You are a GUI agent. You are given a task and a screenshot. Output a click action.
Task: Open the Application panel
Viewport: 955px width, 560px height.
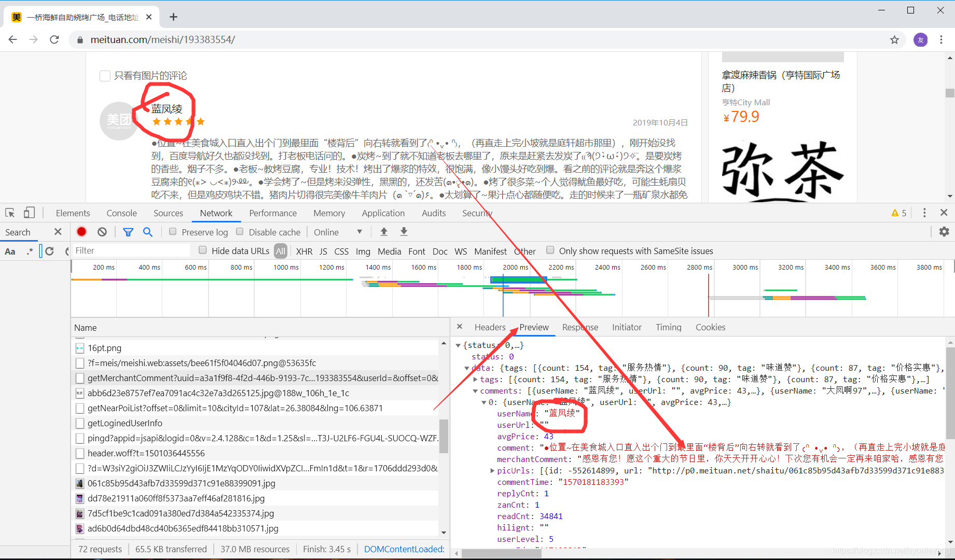[x=383, y=213]
